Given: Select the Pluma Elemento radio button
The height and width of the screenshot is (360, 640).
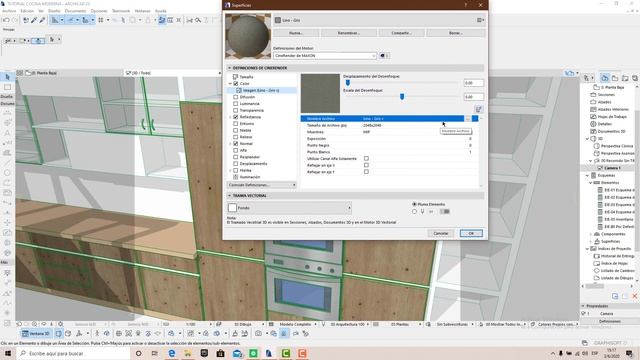Looking at the screenshot, I should 414,204.
